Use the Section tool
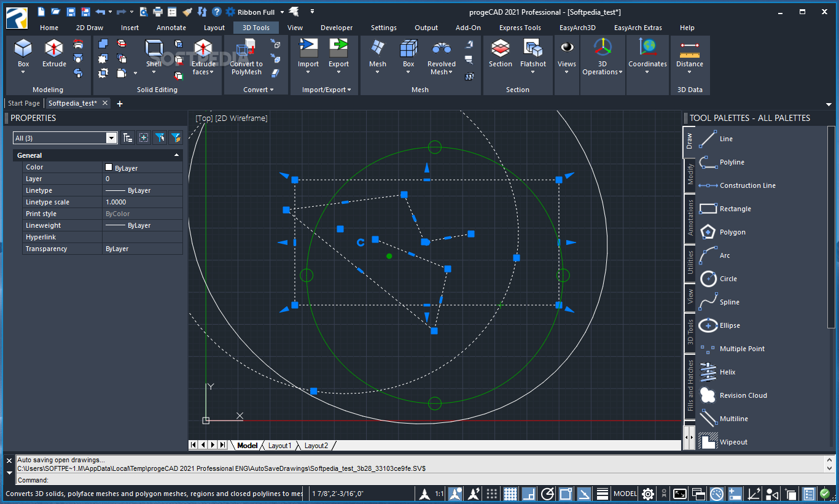Viewport: 839px width, 504px height. [x=501, y=53]
